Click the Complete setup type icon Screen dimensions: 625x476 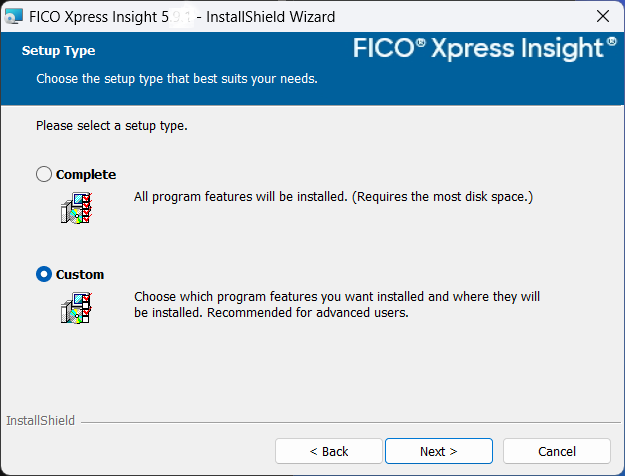76,207
